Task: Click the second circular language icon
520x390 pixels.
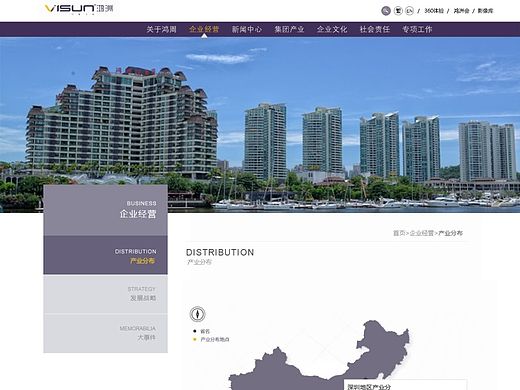Action: click(x=398, y=11)
